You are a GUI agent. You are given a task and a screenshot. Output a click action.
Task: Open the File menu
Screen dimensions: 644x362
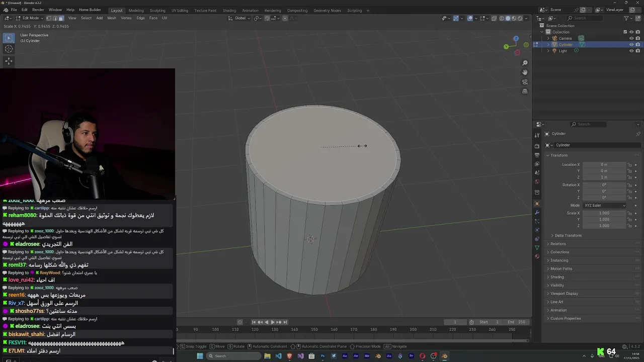[14, 10]
